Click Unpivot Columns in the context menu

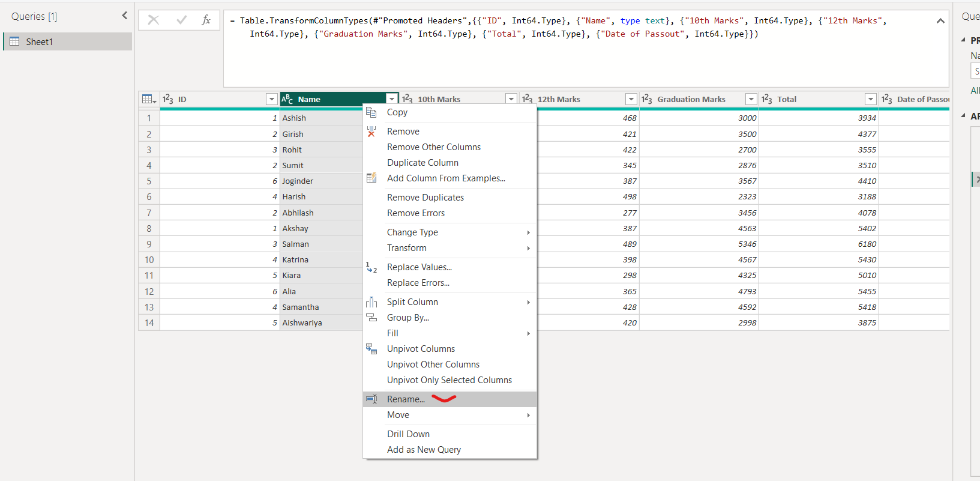tap(421, 349)
